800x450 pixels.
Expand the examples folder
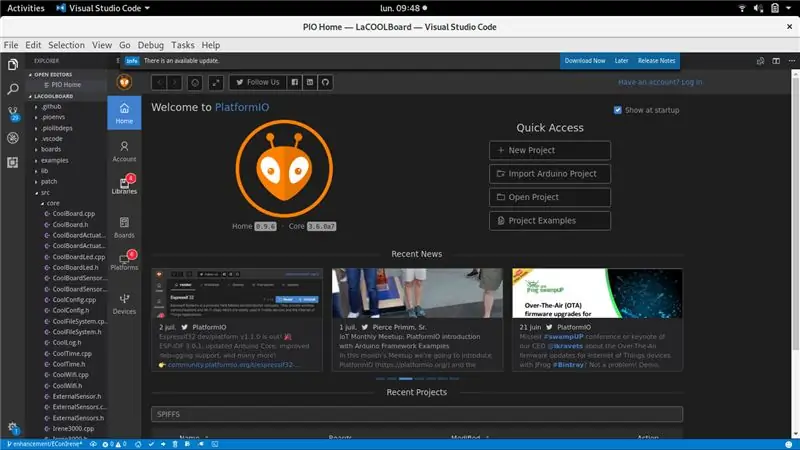(54, 160)
